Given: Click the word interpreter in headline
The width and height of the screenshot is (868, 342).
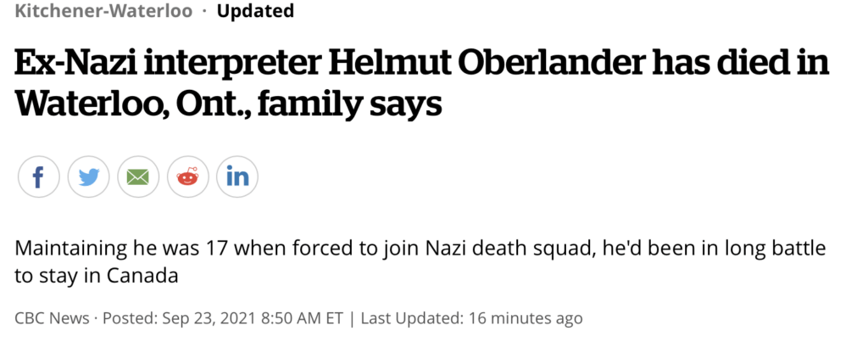Looking at the screenshot, I should tap(233, 64).
